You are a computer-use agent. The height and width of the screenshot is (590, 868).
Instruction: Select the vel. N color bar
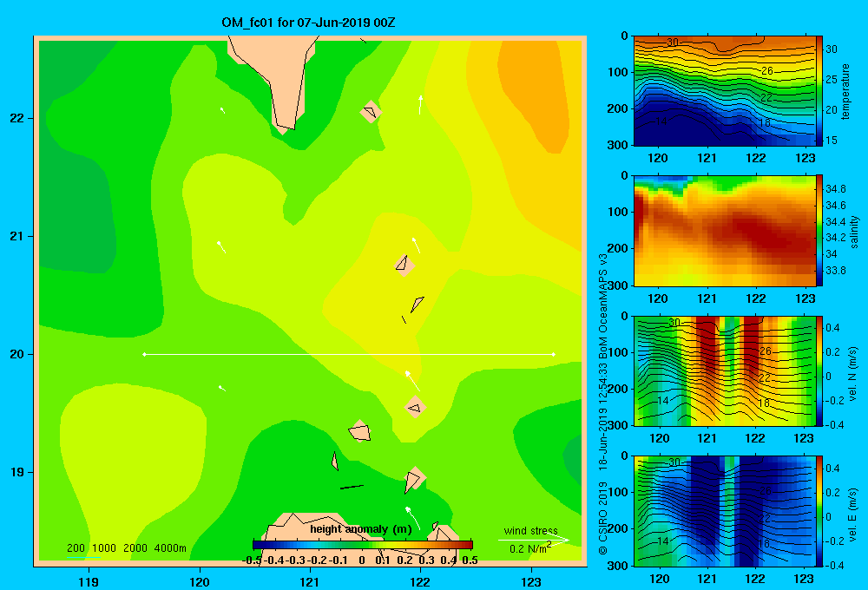tap(819, 370)
